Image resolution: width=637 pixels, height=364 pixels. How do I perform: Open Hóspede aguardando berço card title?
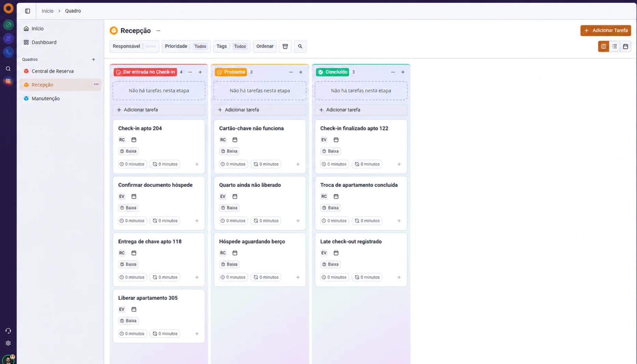[252, 241]
